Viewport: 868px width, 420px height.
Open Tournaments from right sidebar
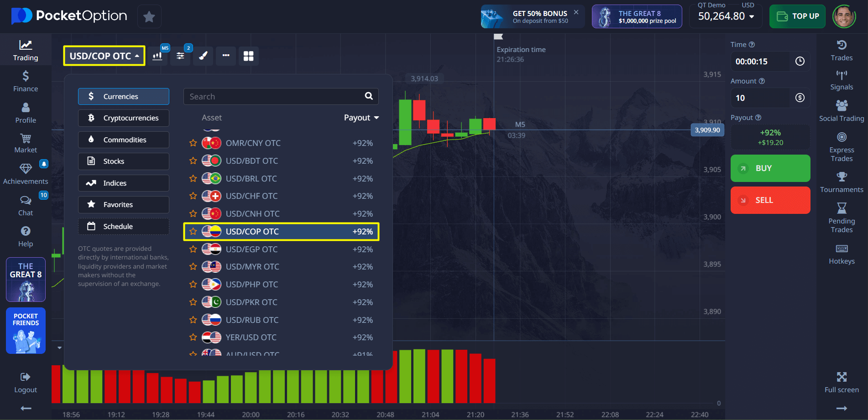click(841, 182)
